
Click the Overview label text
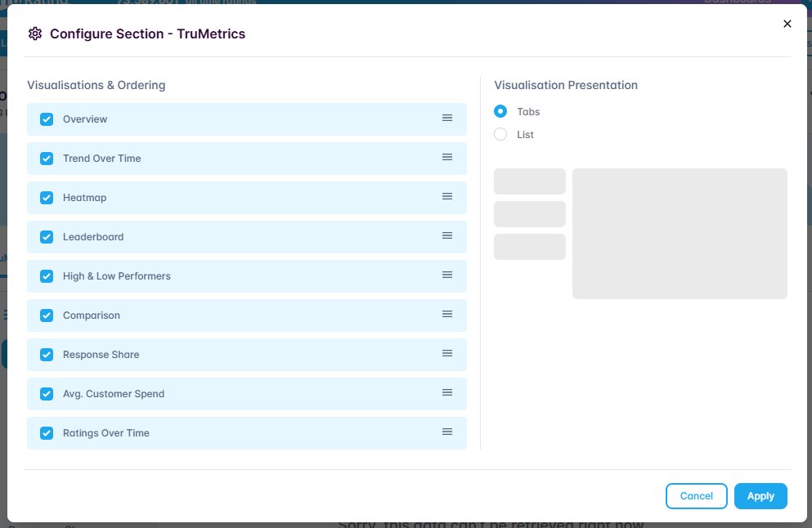tap(85, 119)
